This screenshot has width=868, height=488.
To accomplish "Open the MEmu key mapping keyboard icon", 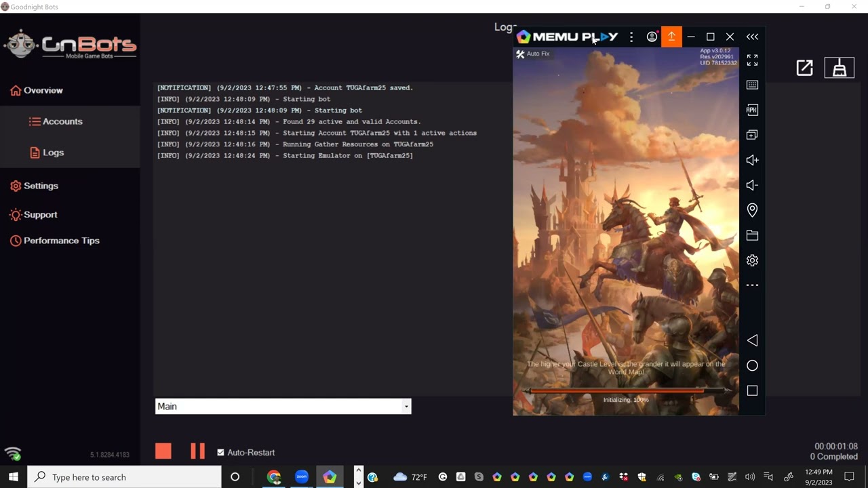I will 752,85.
